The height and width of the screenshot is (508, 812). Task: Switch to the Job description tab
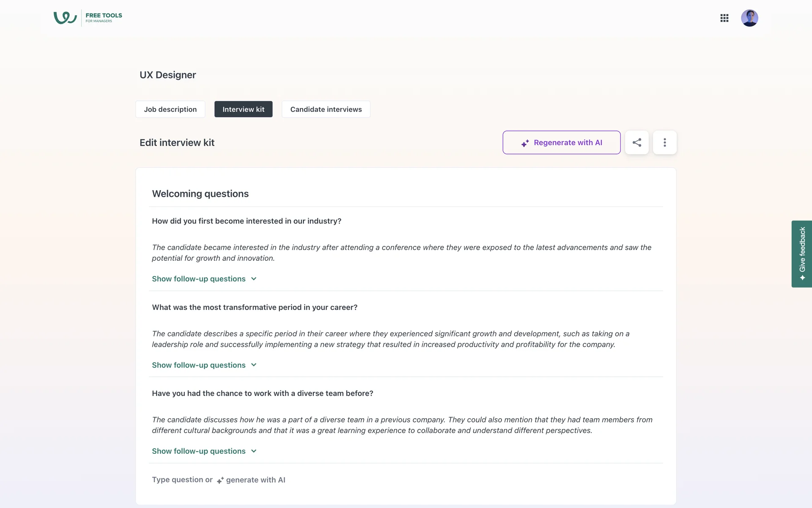click(x=170, y=109)
